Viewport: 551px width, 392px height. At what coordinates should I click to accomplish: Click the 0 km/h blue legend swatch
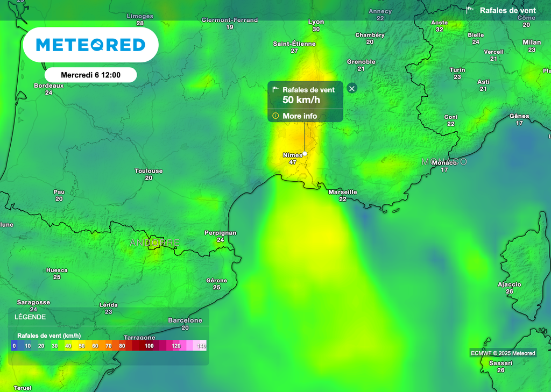click(x=14, y=346)
